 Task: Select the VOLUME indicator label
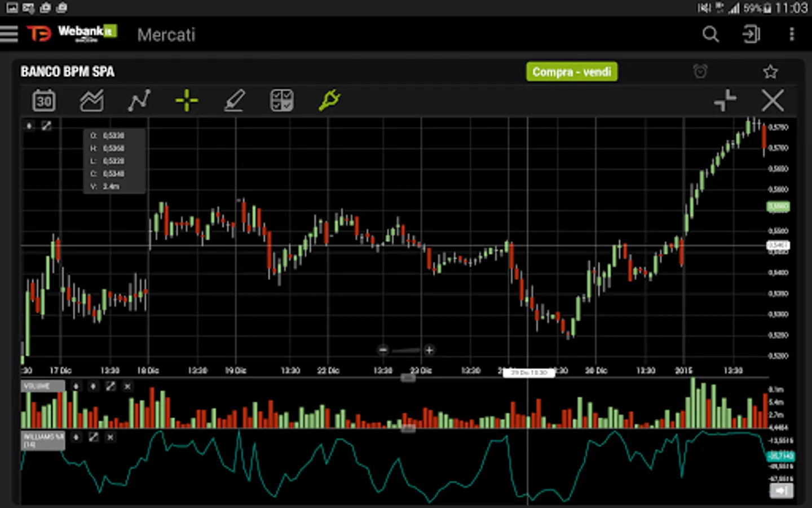coord(43,386)
